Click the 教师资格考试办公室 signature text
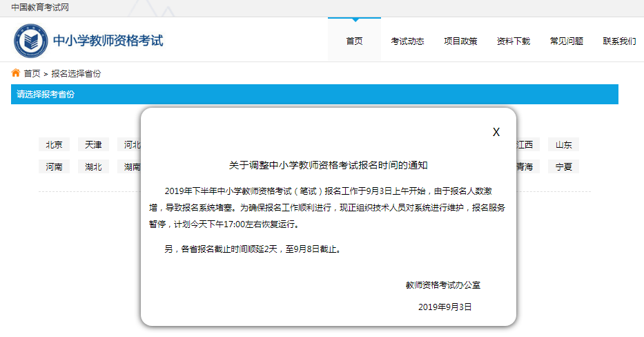This screenshot has width=644, height=337. click(x=442, y=285)
